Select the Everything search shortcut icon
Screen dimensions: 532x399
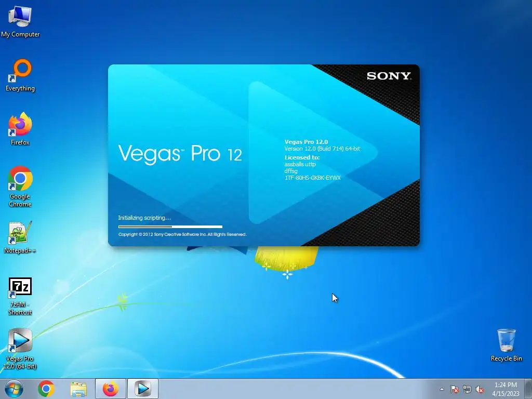pos(20,75)
